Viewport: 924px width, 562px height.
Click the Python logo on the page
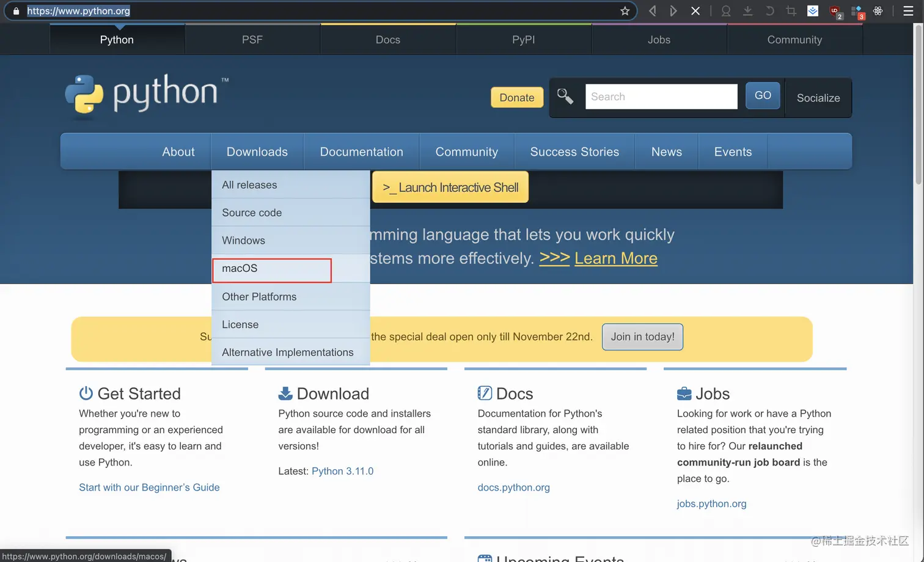point(147,95)
